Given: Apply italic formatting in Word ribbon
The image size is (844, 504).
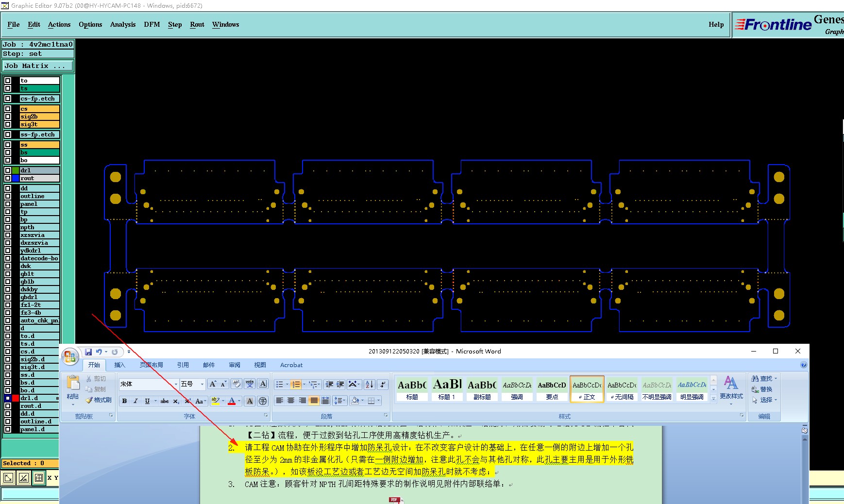Looking at the screenshot, I should (135, 401).
